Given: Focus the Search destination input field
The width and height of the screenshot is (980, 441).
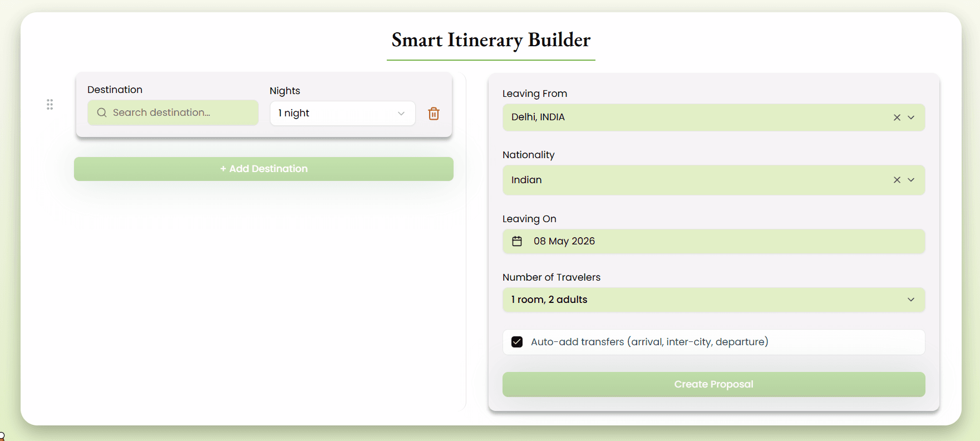Looking at the screenshot, I should click(x=173, y=112).
